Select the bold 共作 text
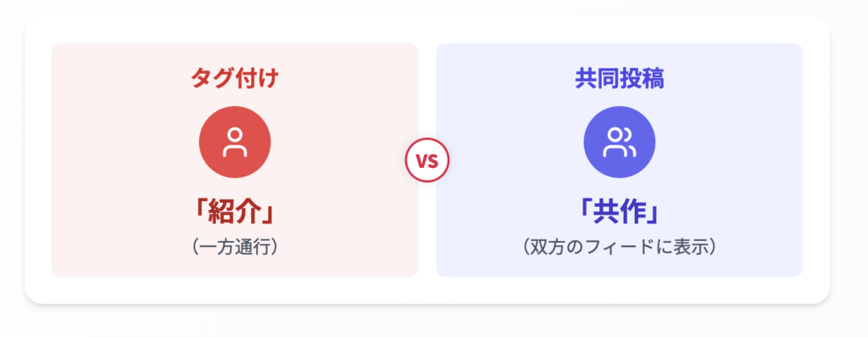Screen dimensions: 868x337 pyautogui.click(x=620, y=213)
